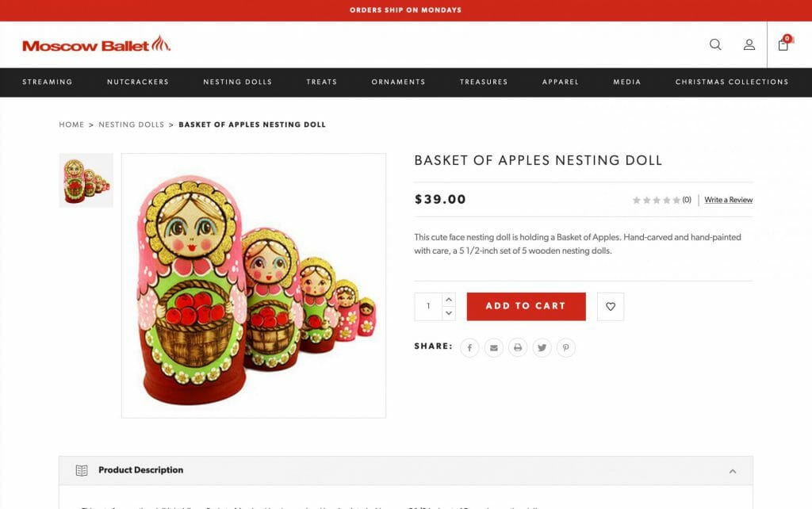
Task: Share on Twitter bird icon
Action: pos(542,347)
